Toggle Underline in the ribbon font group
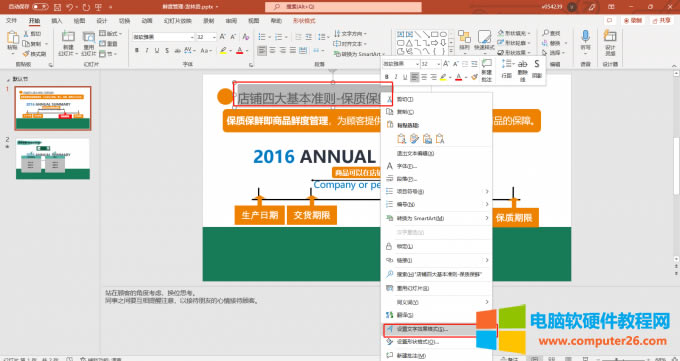Screen dimensions: 680x361 [157, 51]
